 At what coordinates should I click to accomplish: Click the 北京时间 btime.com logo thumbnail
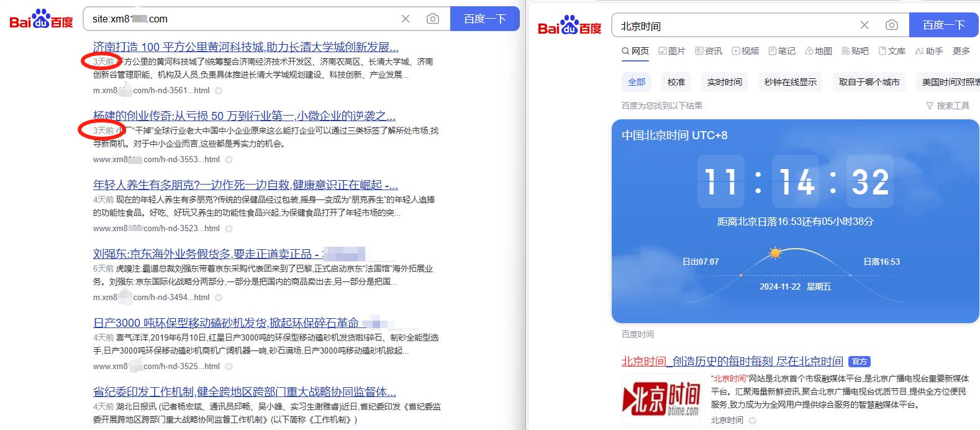tap(661, 400)
